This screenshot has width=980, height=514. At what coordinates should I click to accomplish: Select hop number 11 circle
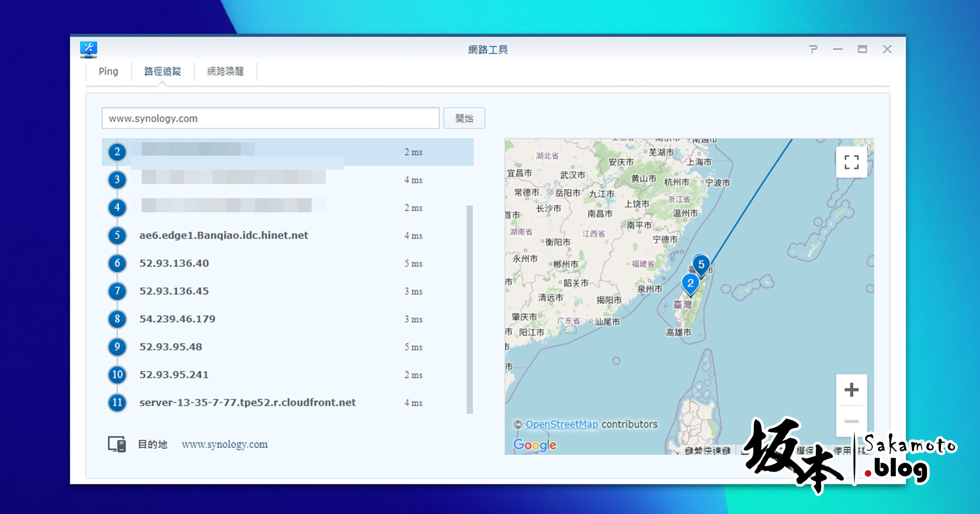[x=117, y=402]
